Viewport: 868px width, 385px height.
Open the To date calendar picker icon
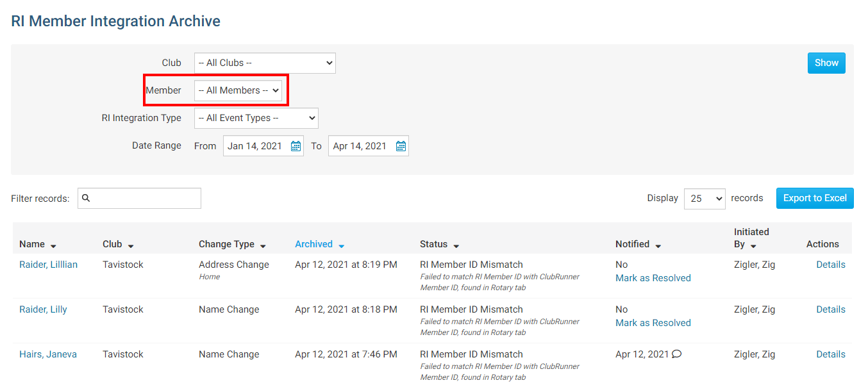pos(401,146)
